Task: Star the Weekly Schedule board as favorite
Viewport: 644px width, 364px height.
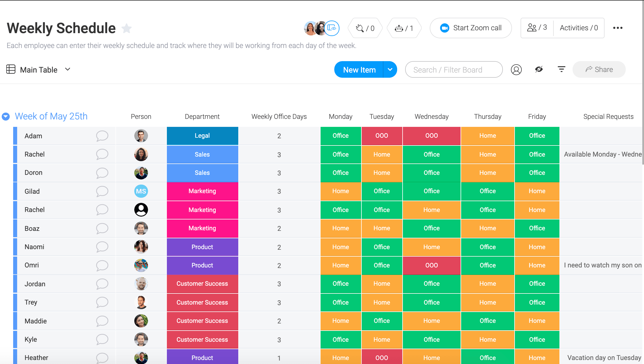Action: pos(126,28)
